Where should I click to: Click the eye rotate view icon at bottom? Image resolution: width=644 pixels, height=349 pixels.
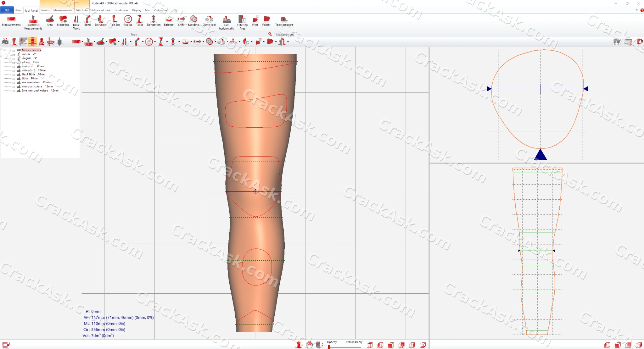309,345
